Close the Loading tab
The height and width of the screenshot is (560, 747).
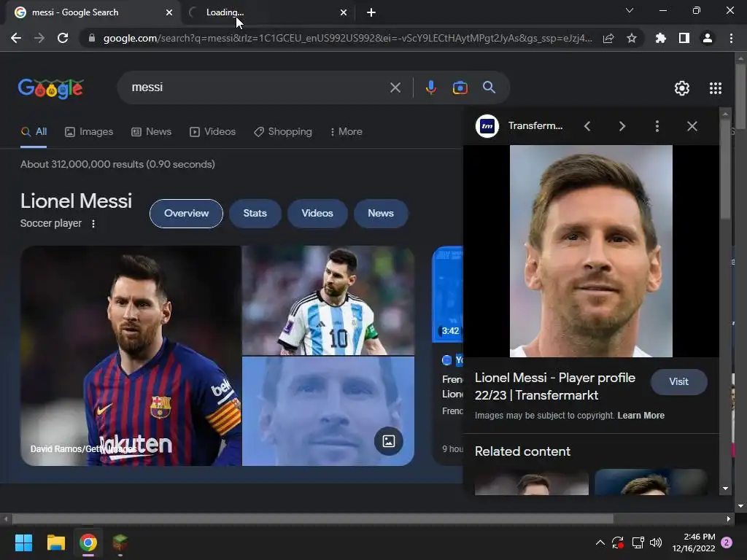[344, 12]
